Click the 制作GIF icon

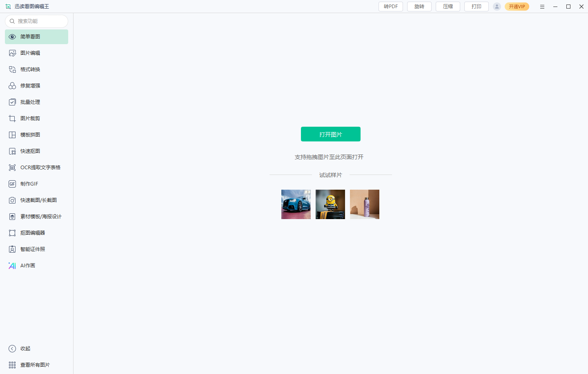[x=12, y=184]
